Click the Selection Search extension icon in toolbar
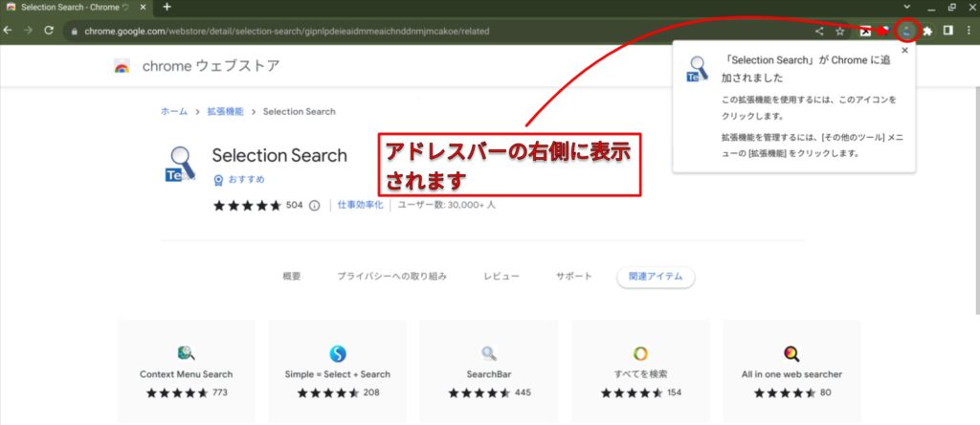This screenshot has height=425, width=980. [x=906, y=31]
